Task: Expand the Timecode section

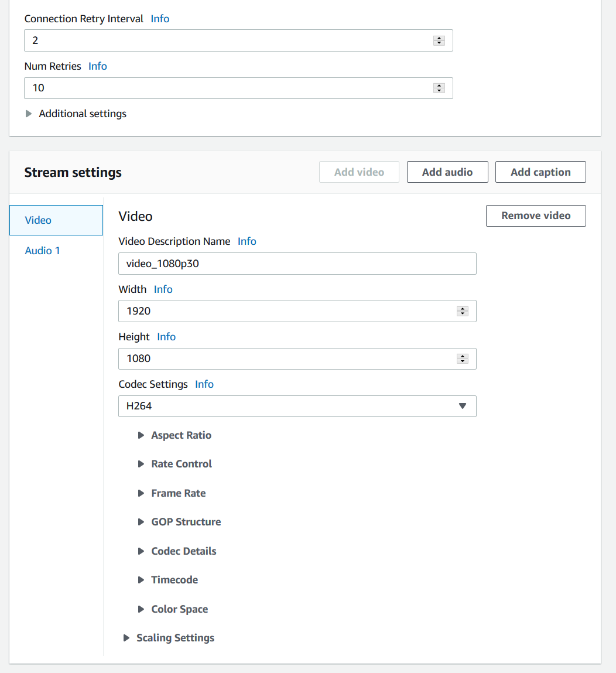Action: pyautogui.click(x=167, y=580)
